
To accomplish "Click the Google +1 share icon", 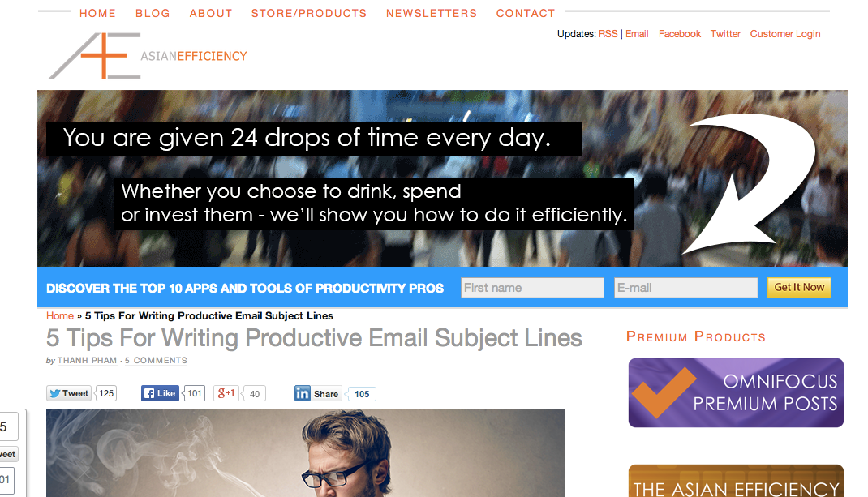I will [226, 393].
